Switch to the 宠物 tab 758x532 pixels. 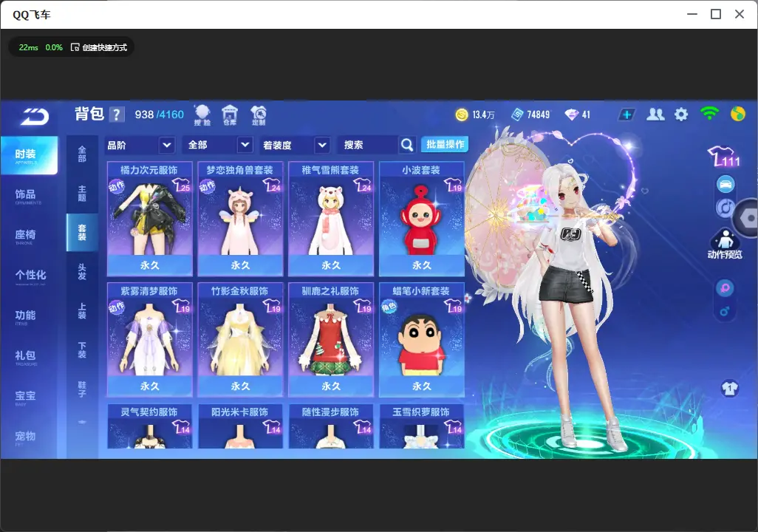tap(29, 437)
